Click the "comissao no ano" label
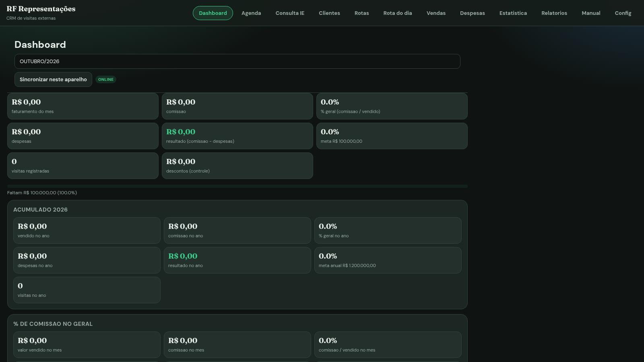This screenshot has width=644, height=362. (x=186, y=236)
